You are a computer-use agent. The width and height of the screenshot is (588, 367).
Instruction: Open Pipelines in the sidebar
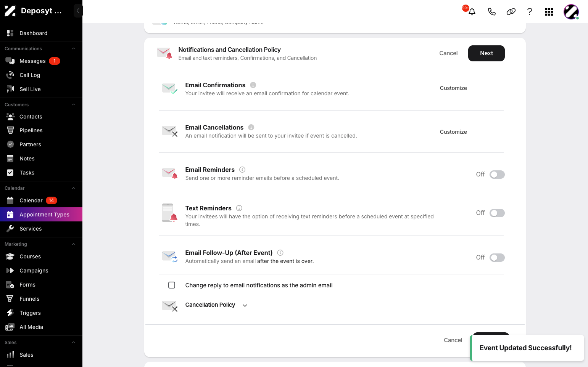coord(41,130)
